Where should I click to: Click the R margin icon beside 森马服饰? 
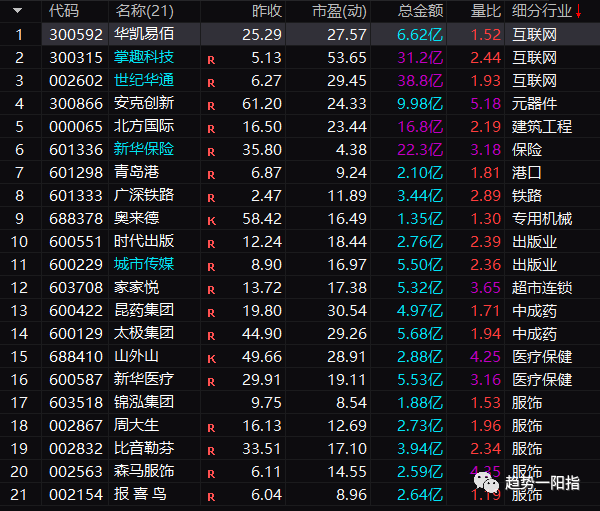(211, 473)
